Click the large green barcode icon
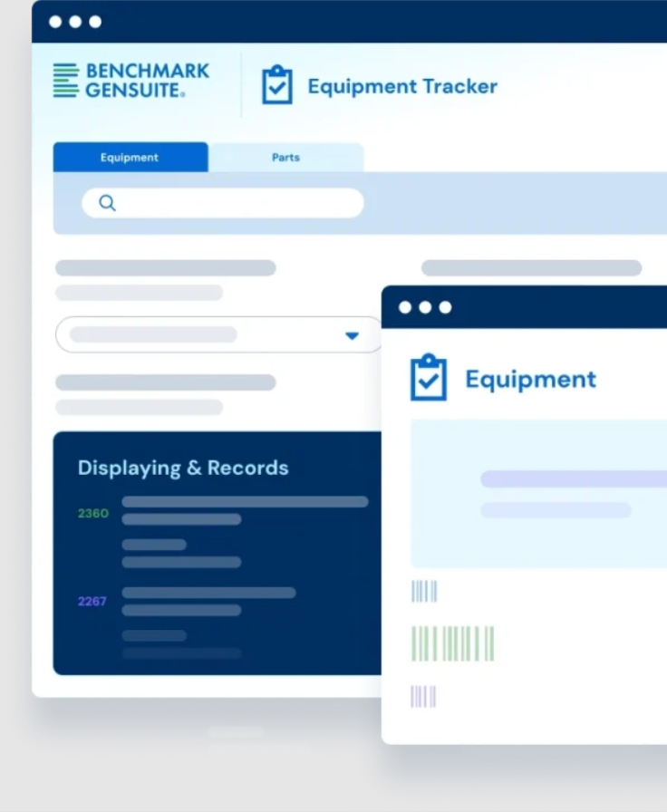 point(452,643)
